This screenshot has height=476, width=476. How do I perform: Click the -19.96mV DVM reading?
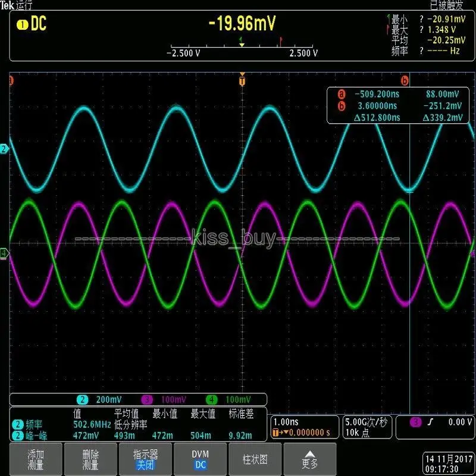[x=242, y=23]
